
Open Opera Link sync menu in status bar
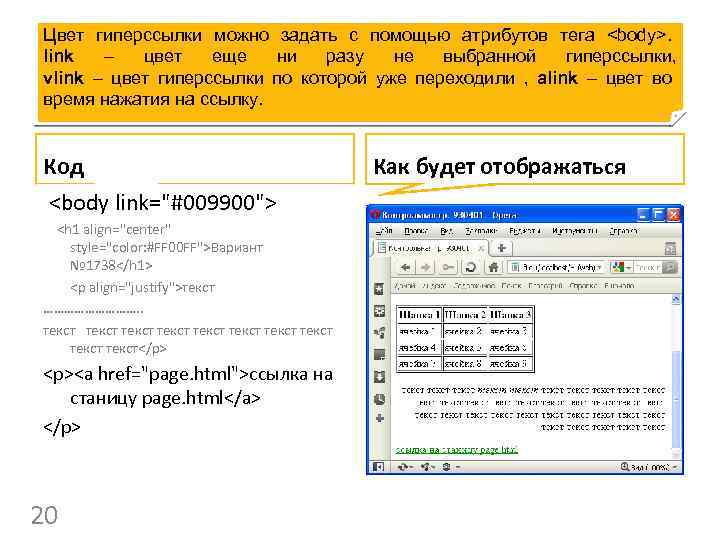(x=405, y=467)
